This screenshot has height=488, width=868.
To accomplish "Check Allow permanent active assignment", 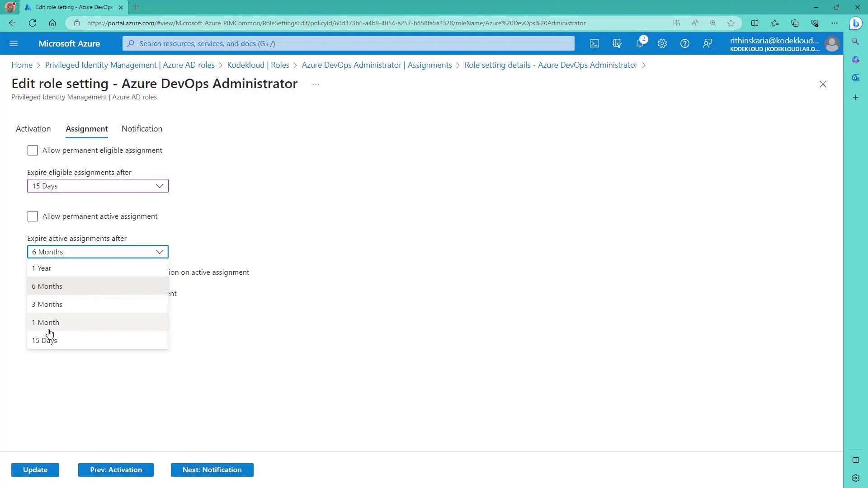I will 33,216.
